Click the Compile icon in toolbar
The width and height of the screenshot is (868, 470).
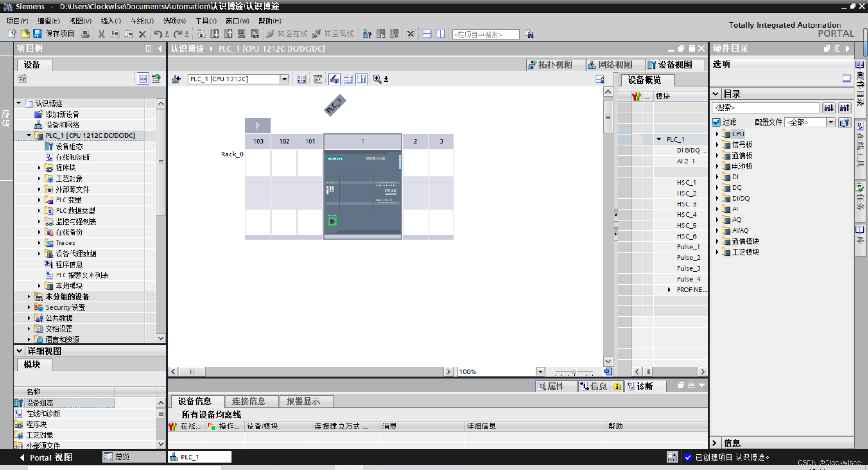click(201, 34)
